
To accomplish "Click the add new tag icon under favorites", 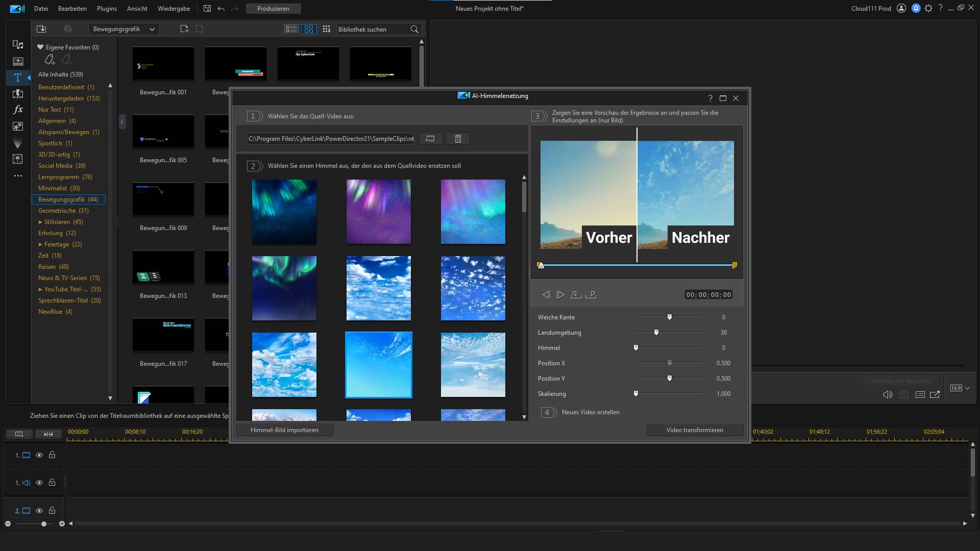I will 50,60.
